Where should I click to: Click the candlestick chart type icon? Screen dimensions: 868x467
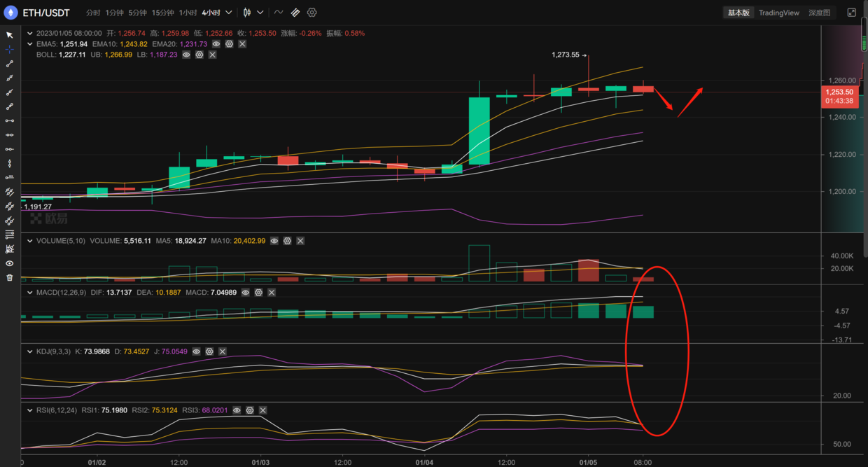(247, 13)
